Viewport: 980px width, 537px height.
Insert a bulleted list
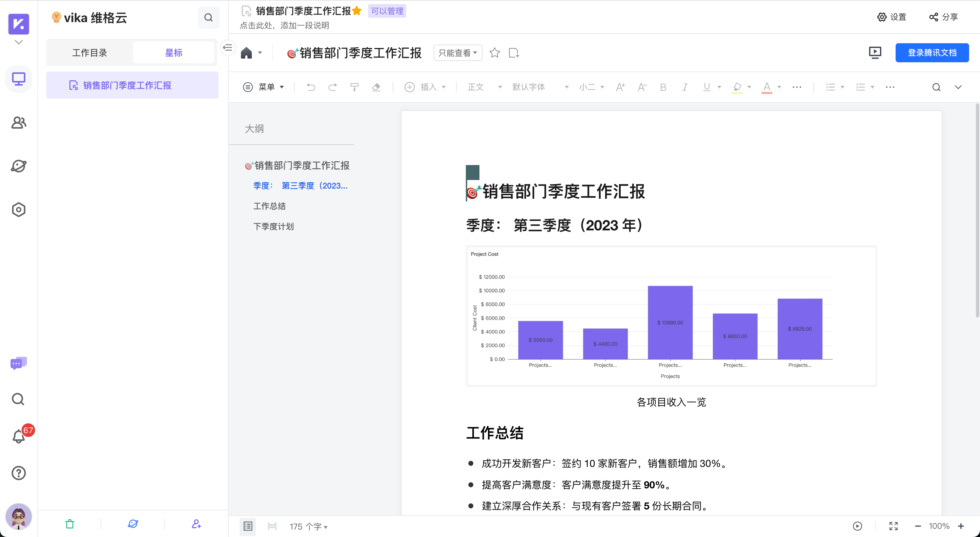pyautogui.click(x=831, y=87)
